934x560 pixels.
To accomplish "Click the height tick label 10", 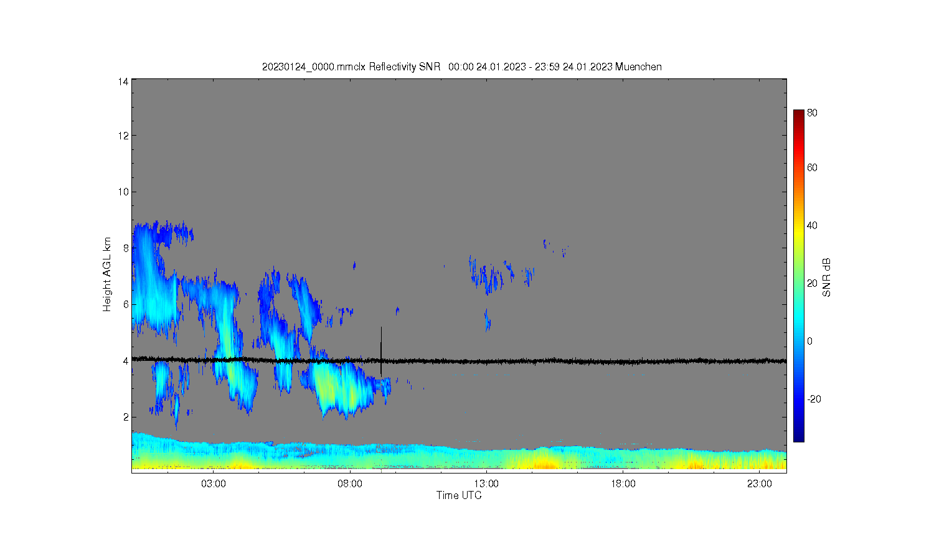I will click(123, 192).
